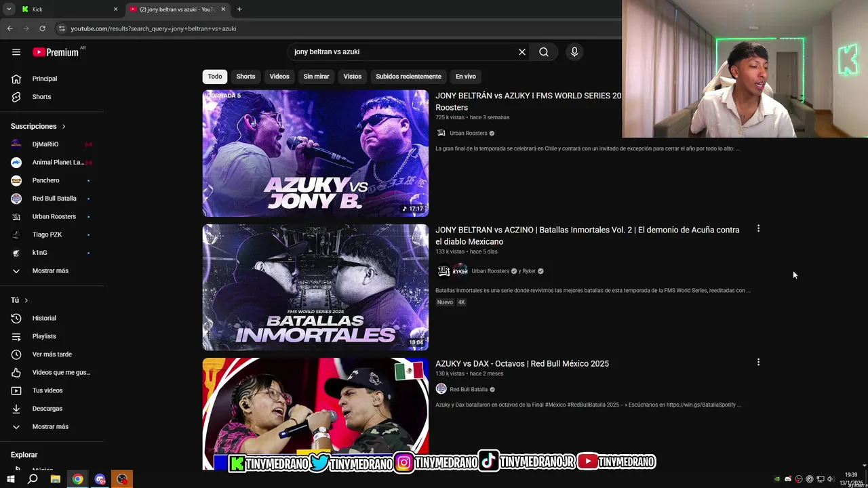Select the En vivo filter chip
The height and width of the screenshot is (488, 868).
(465, 77)
